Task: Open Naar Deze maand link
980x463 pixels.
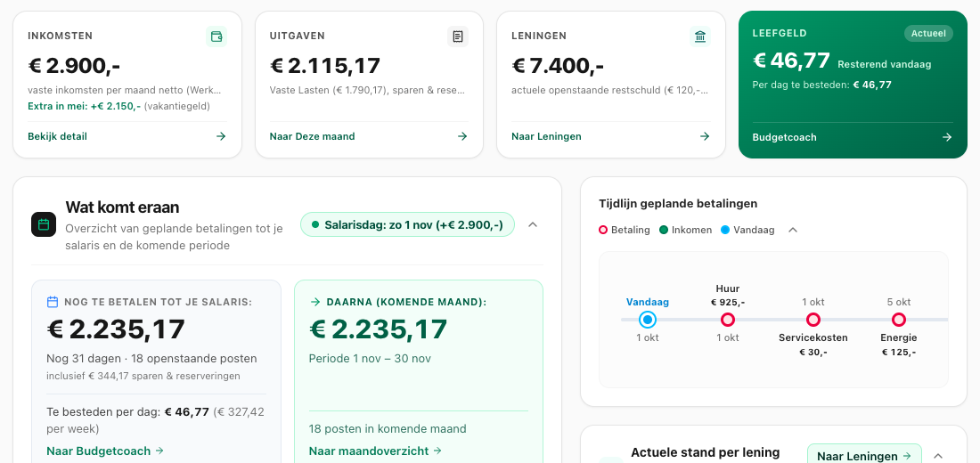Action: 312,136
